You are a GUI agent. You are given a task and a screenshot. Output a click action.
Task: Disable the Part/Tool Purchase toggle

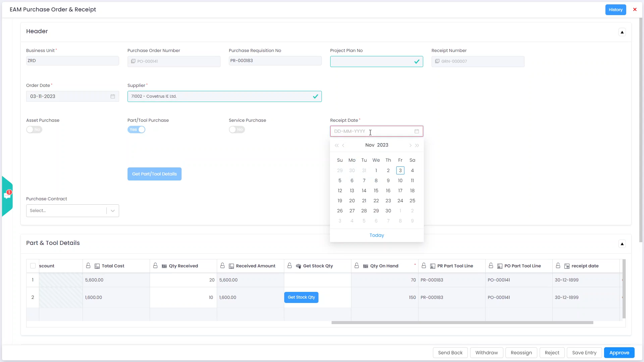(x=136, y=130)
